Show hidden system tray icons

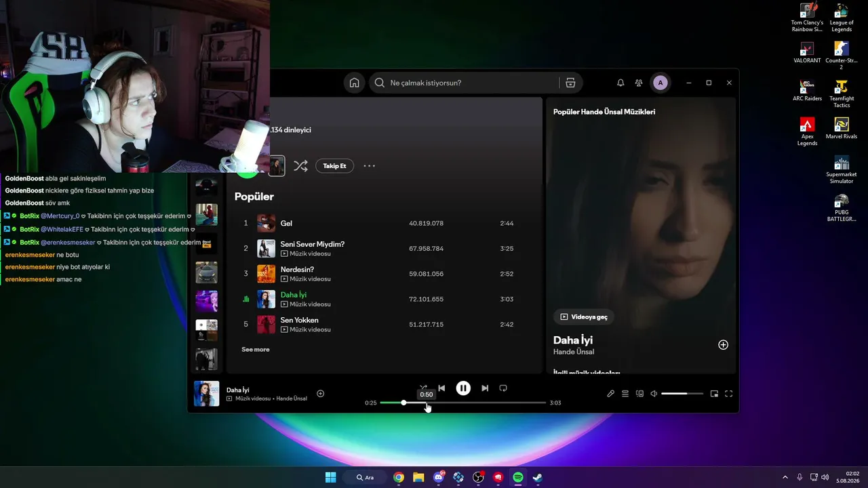coord(785,477)
